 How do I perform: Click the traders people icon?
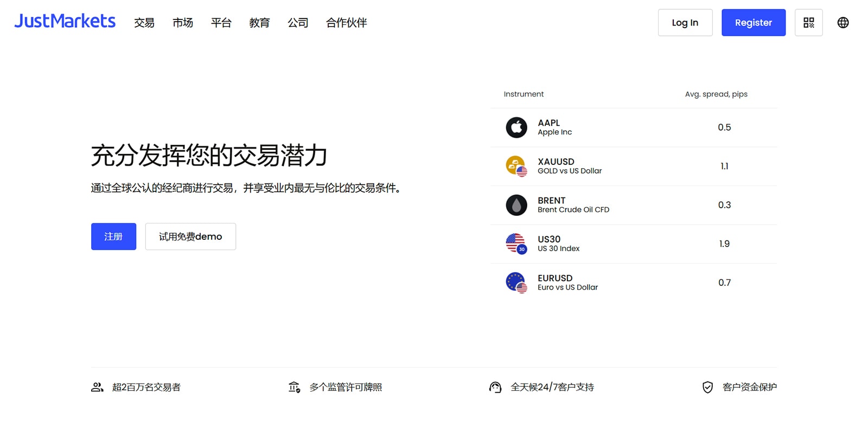[x=97, y=387]
